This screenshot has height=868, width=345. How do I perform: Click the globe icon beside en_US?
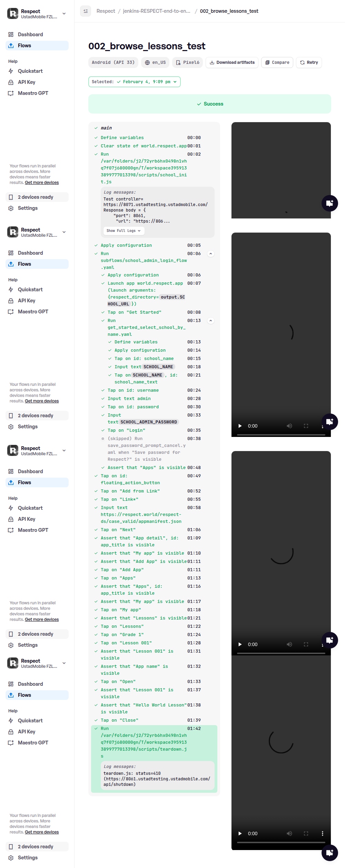coord(147,62)
